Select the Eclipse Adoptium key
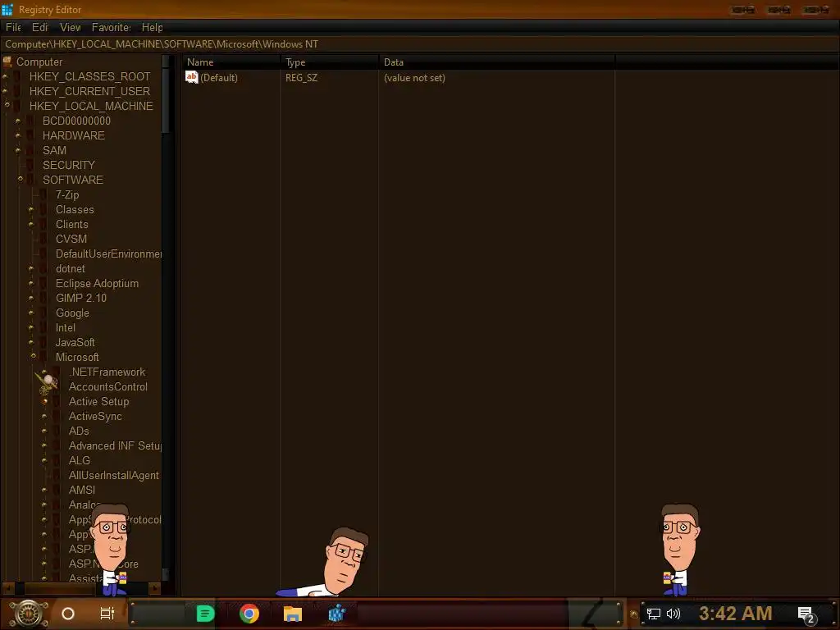840x630 pixels. point(97,283)
